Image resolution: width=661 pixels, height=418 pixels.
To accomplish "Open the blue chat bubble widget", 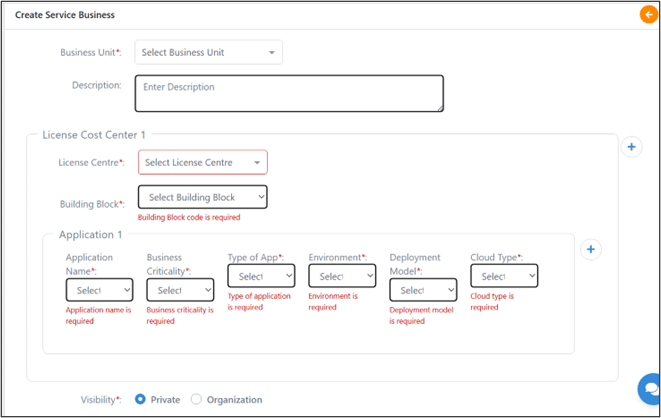I will [x=650, y=389].
